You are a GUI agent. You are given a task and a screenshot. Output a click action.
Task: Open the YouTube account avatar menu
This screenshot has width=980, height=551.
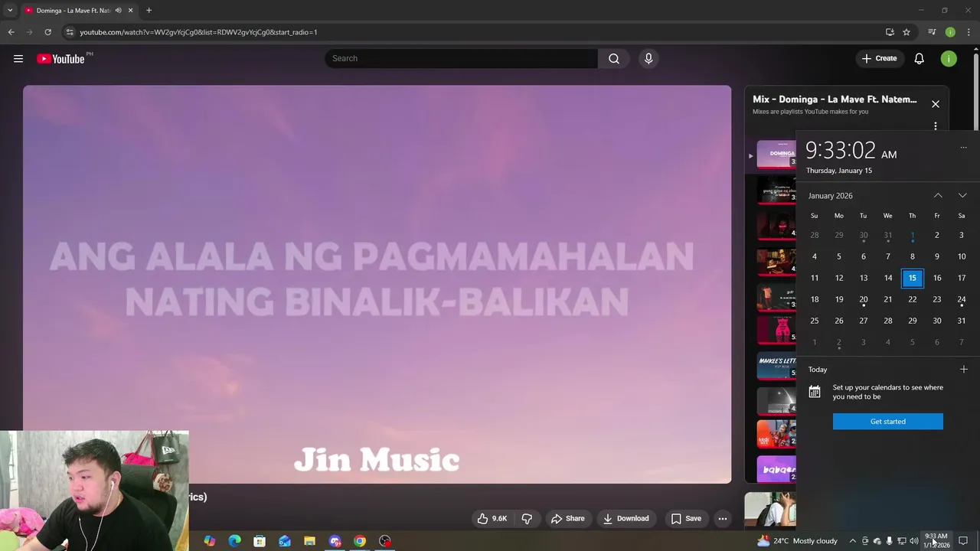[949, 59]
